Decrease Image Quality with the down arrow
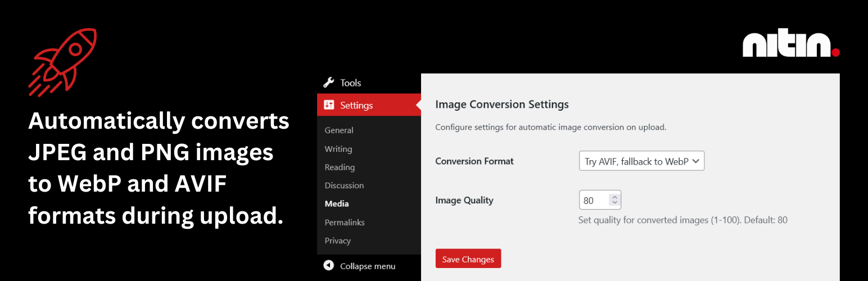The image size is (868, 281). coord(614,203)
